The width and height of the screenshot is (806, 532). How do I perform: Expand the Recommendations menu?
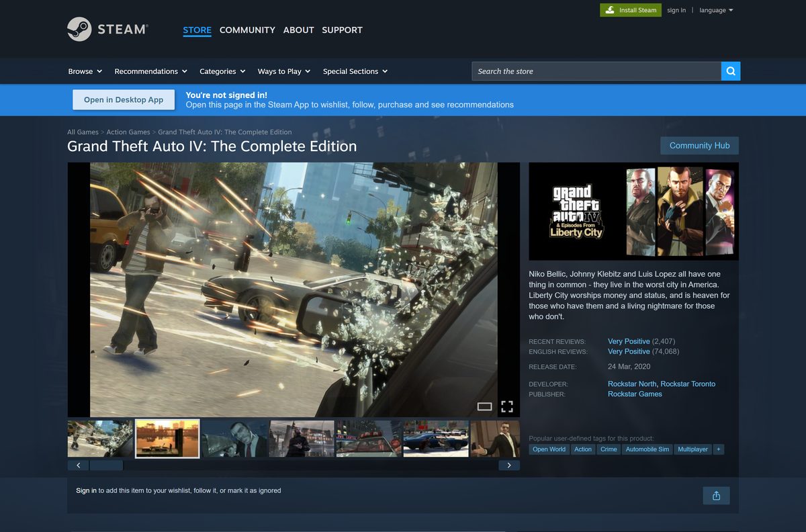pyautogui.click(x=150, y=71)
